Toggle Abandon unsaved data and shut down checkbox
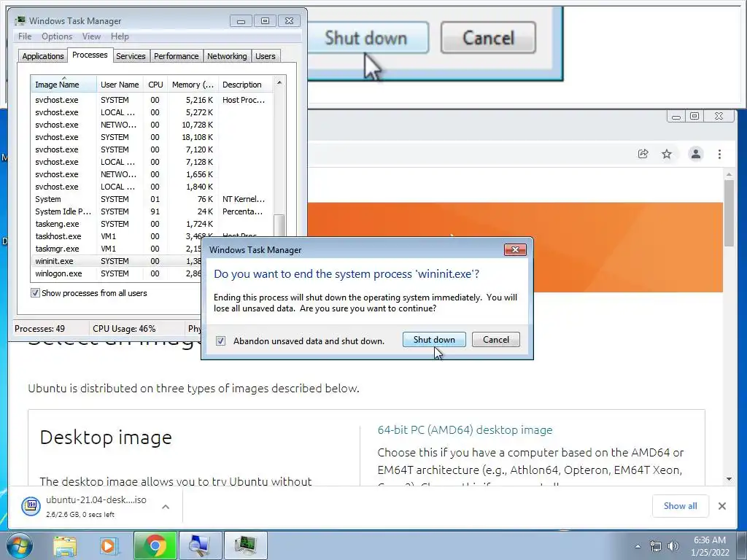The width and height of the screenshot is (747, 560). (220, 341)
